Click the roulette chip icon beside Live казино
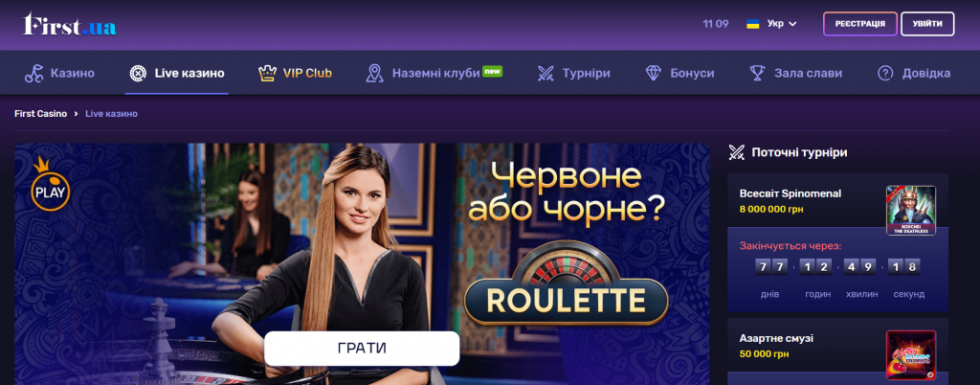Screen dimensions: 980x385 pos(138,73)
